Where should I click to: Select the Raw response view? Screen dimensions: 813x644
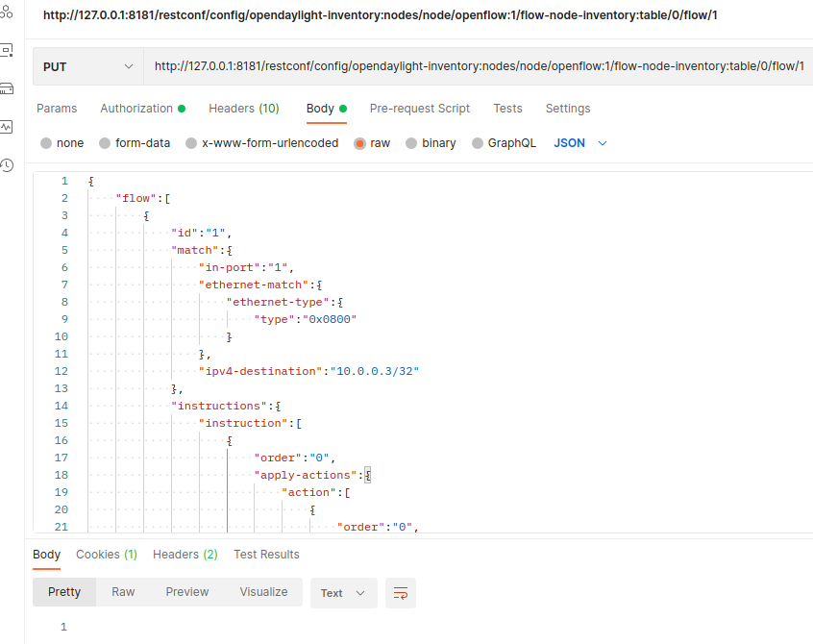point(123,592)
